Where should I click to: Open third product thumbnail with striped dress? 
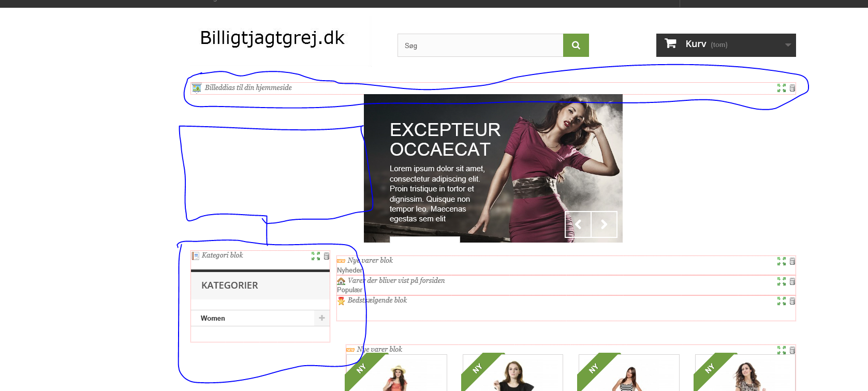629,373
